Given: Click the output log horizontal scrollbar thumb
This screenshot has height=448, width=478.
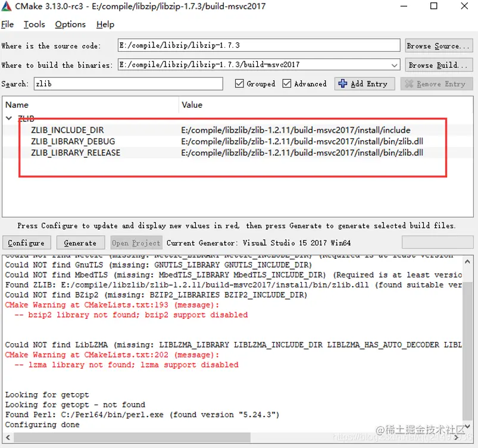Looking at the screenshot, I should [132, 438].
